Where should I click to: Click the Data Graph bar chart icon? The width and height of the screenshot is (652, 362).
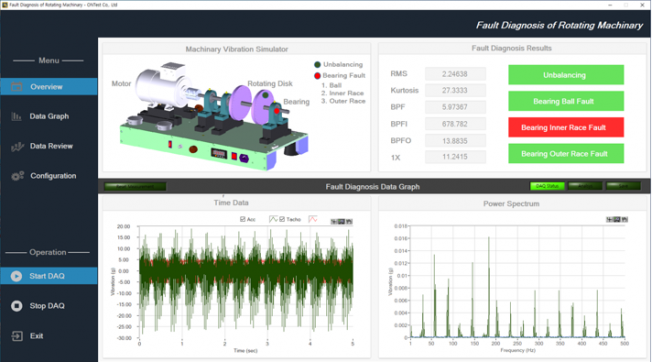point(17,116)
